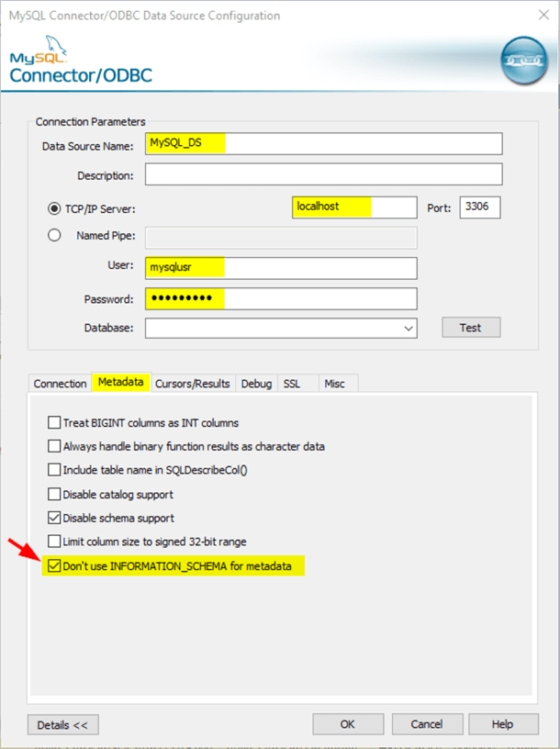Select the Named Pipe radio button
The image size is (560, 749).
tap(54, 235)
